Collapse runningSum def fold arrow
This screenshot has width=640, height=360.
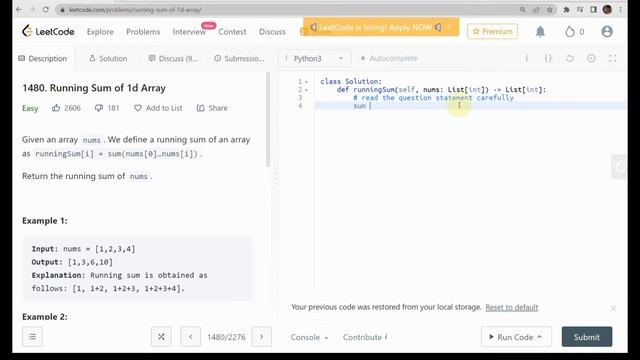tap(307, 90)
